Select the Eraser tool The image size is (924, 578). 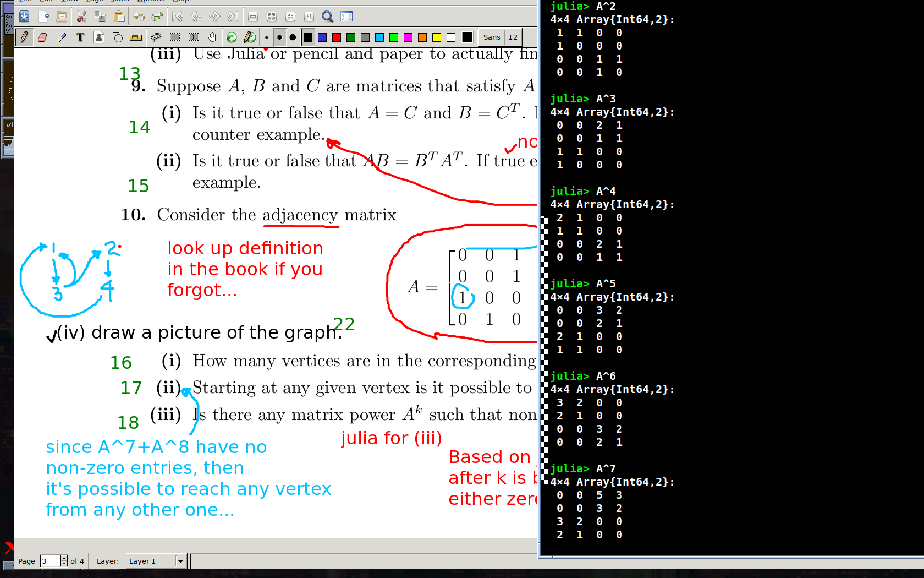point(42,37)
